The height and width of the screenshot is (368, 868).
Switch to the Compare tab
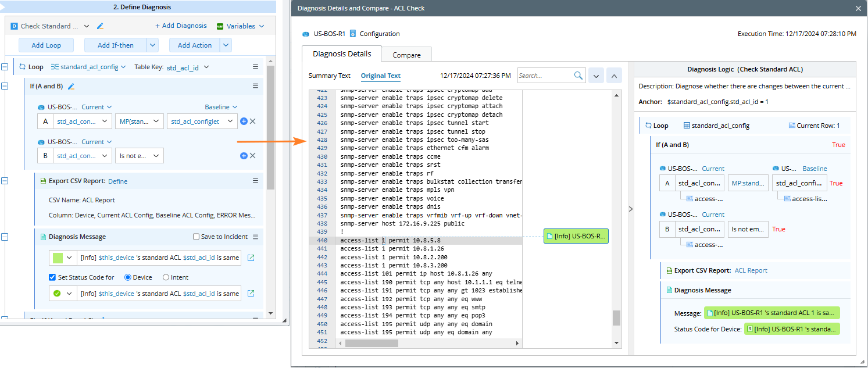tap(406, 55)
